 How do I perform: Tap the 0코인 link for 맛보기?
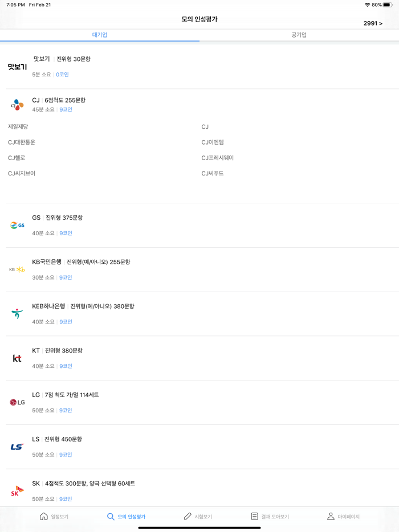(63, 74)
